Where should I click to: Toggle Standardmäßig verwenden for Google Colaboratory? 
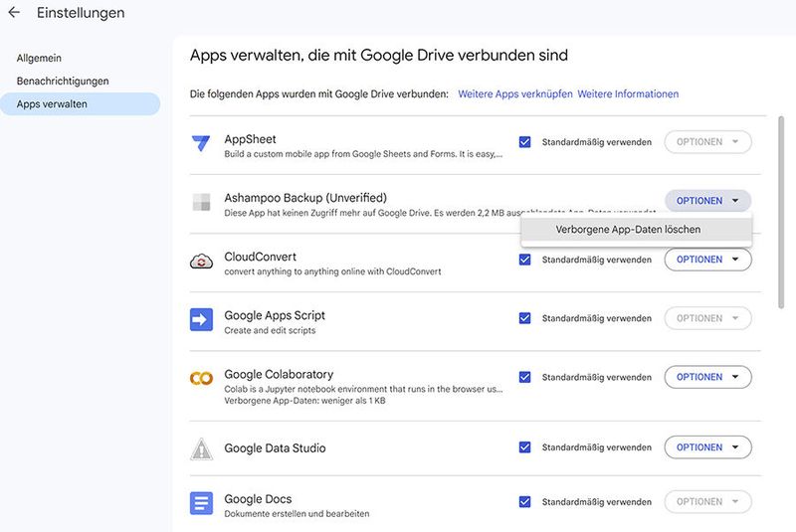[x=525, y=377]
